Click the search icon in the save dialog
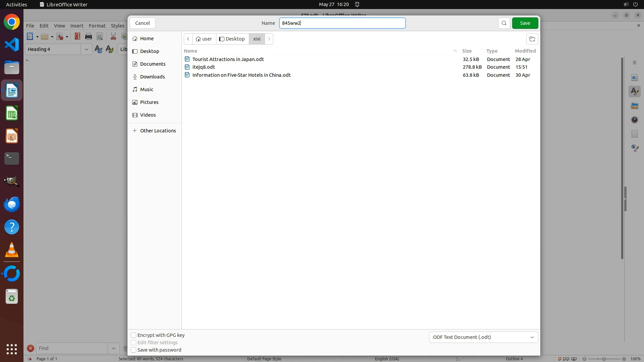Image resolution: width=644 pixels, height=362 pixels. click(504, 23)
